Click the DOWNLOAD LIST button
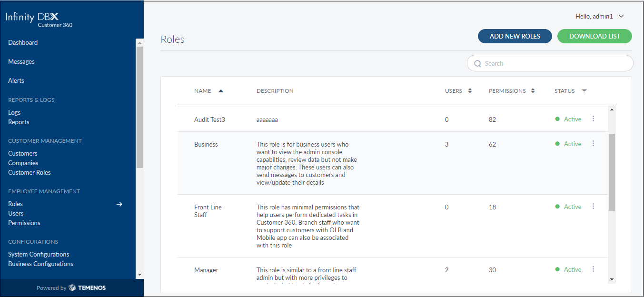The image size is (644, 297). click(594, 36)
